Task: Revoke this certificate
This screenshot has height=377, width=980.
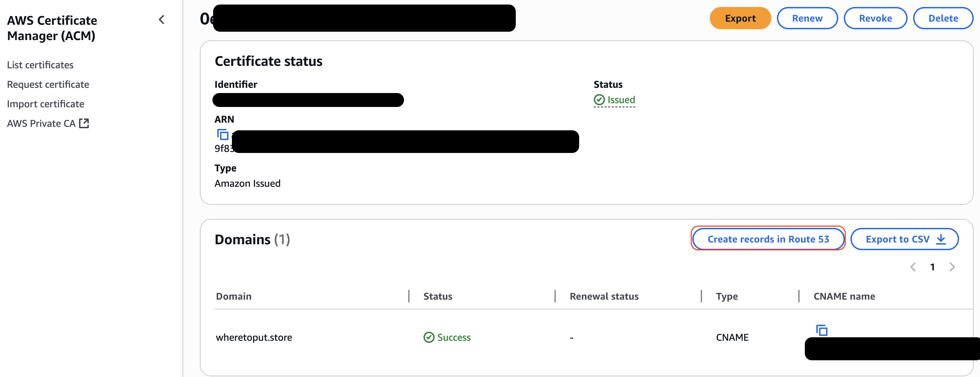Action: [875, 18]
